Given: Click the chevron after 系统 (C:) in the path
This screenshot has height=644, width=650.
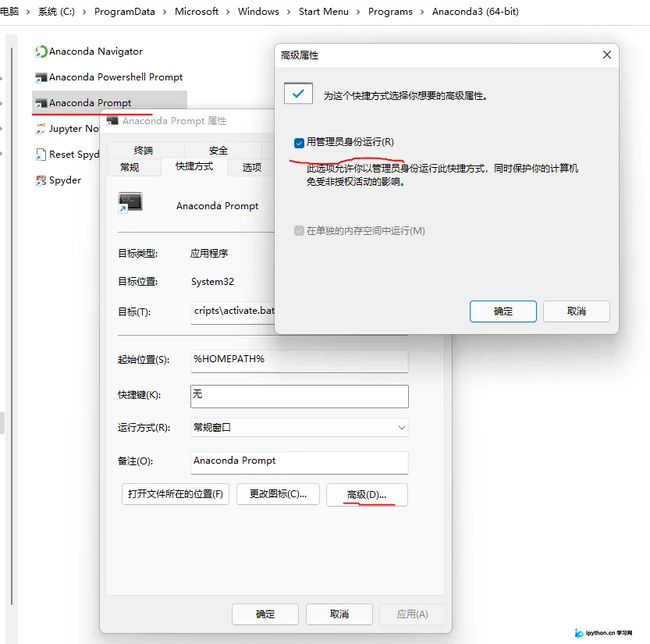Looking at the screenshot, I should (x=84, y=12).
